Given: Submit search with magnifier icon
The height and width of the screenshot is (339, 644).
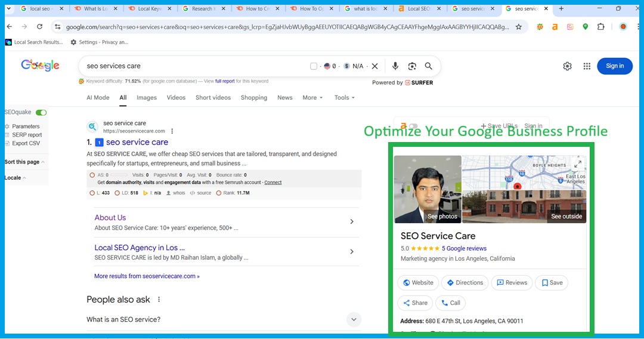Looking at the screenshot, I should [x=428, y=66].
